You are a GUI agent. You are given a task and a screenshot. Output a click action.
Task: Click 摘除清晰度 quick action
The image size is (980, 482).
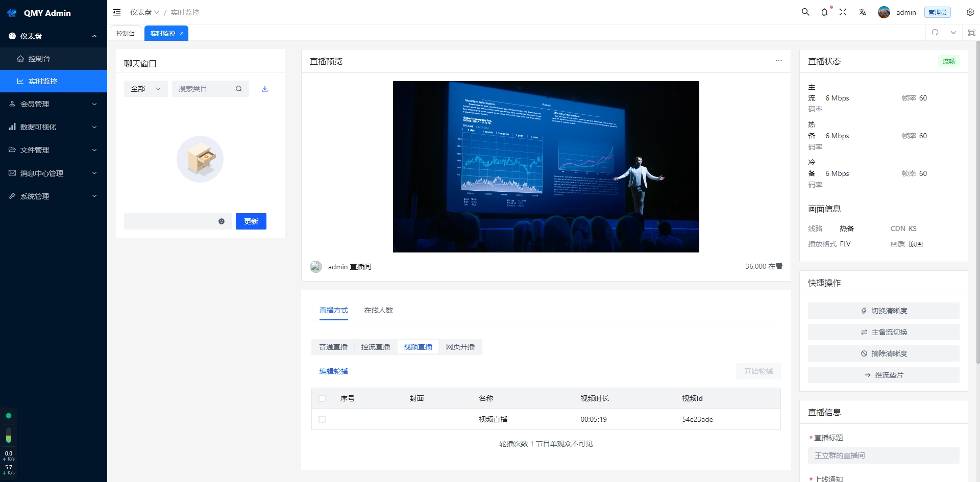click(x=884, y=353)
